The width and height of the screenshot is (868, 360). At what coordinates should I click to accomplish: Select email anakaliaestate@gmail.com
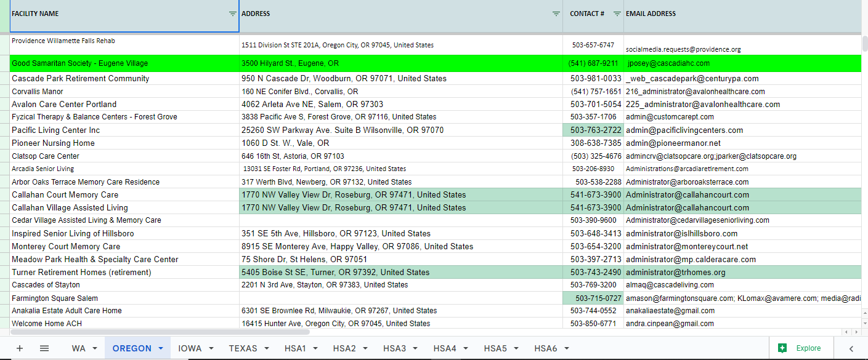[x=742, y=311]
